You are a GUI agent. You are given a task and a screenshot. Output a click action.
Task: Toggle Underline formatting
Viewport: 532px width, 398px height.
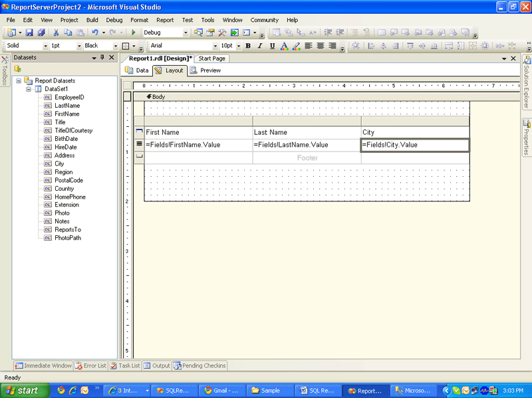(272, 46)
